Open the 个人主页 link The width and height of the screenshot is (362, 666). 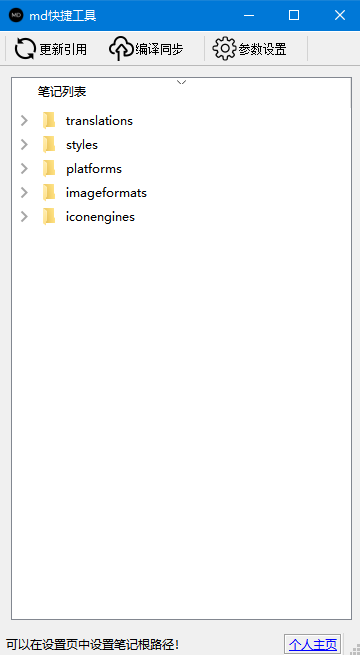click(x=313, y=644)
